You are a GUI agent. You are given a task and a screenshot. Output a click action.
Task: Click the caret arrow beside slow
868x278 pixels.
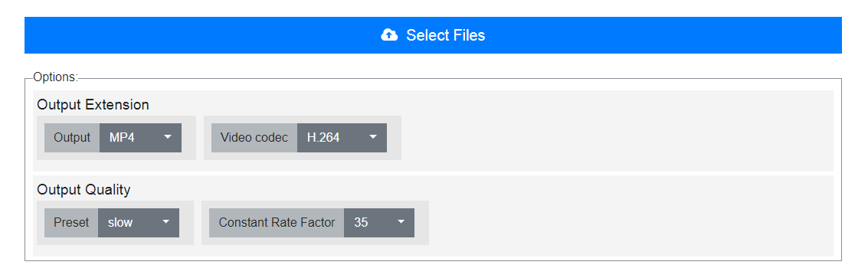[166, 222]
